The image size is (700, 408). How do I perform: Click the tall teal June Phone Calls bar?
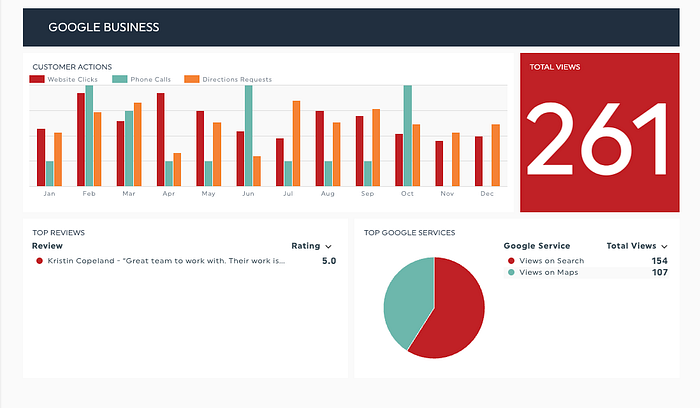249,136
